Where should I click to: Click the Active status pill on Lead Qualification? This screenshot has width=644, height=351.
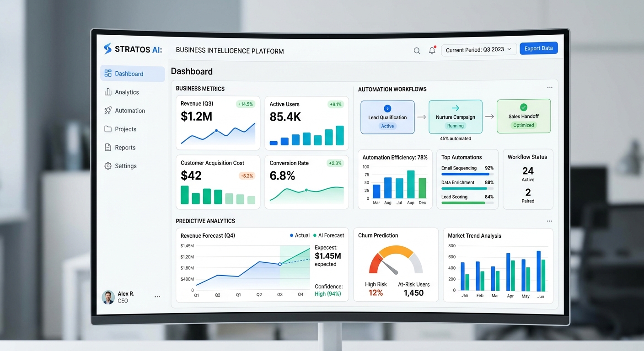point(387,126)
